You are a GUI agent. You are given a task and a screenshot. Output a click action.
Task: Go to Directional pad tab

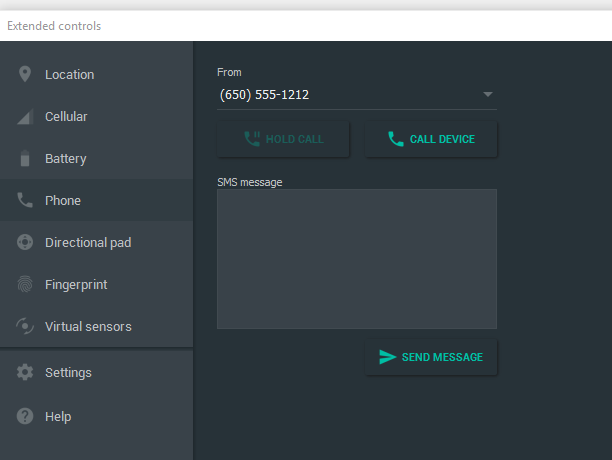tap(96, 242)
